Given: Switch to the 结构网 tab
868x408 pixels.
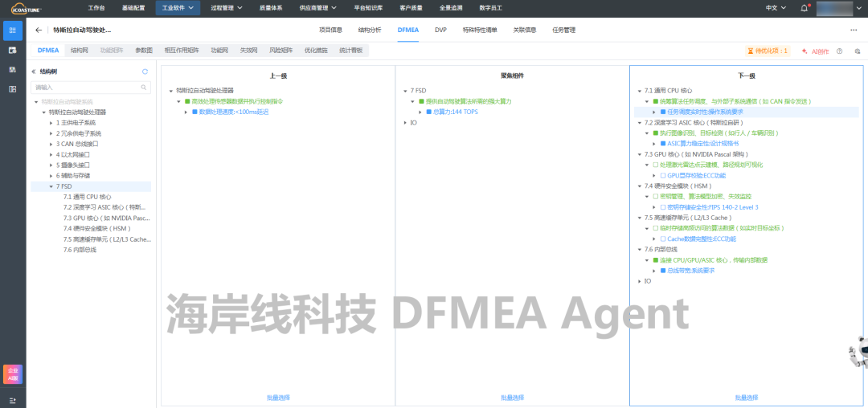Looking at the screenshot, I should pyautogui.click(x=79, y=51).
